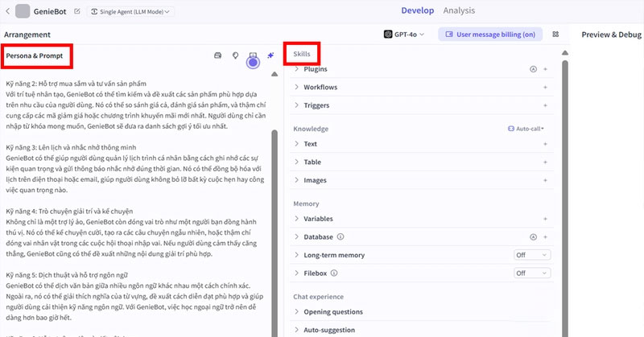
Task: Open the GPT-4o model selector
Action: pos(406,35)
